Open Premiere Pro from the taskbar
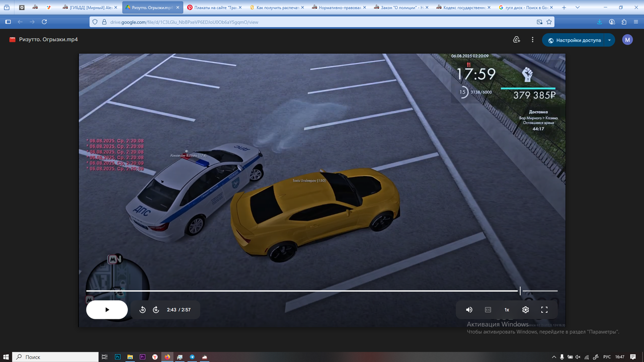The image size is (644, 362). (x=142, y=357)
